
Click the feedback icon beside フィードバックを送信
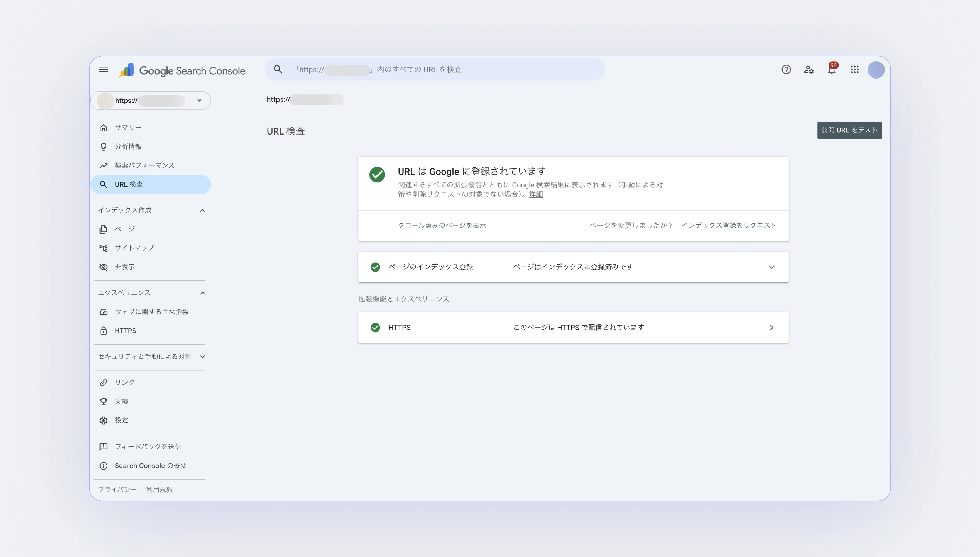point(103,447)
